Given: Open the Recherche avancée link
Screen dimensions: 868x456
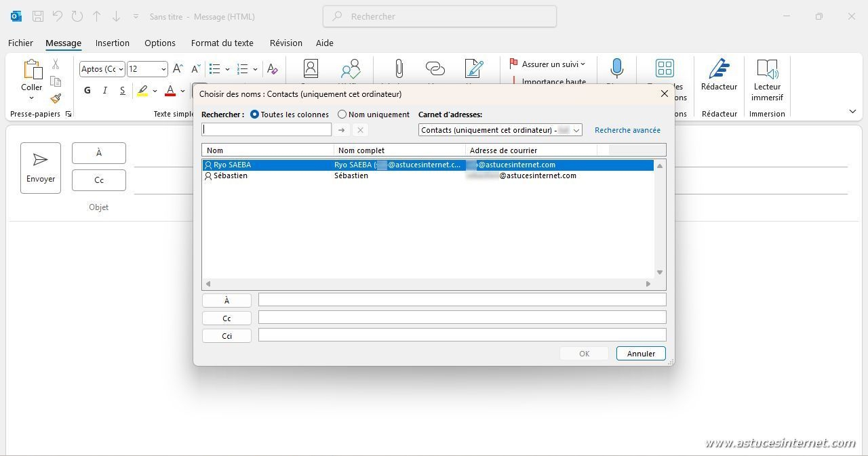Looking at the screenshot, I should coord(627,130).
